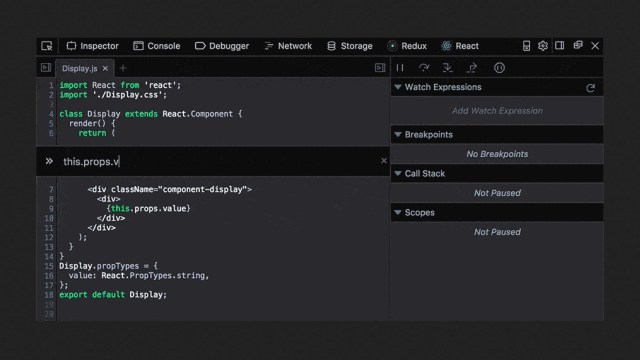Click the step over button
The height and width of the screenshot is (360, 640).
pos(424,68)
